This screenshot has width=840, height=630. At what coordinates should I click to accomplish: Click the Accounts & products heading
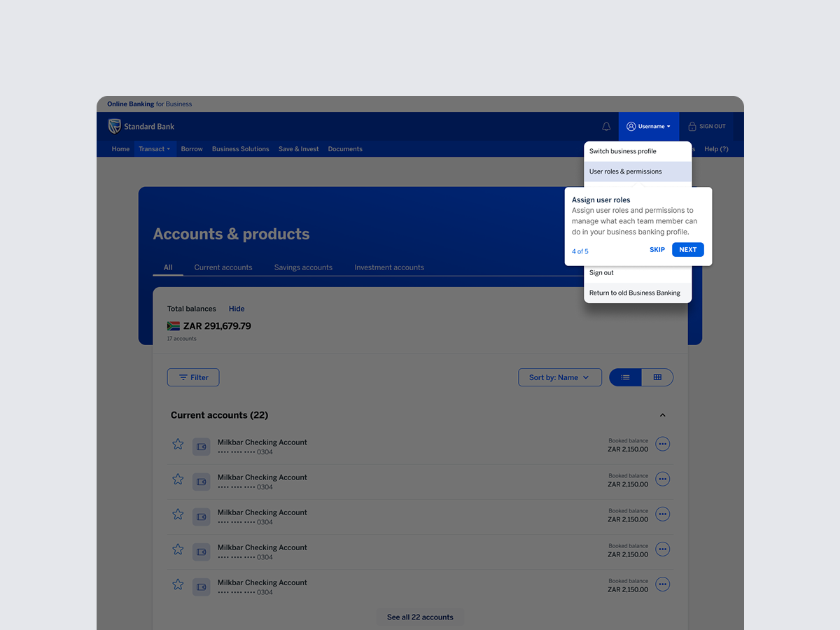tap(232, 234)
